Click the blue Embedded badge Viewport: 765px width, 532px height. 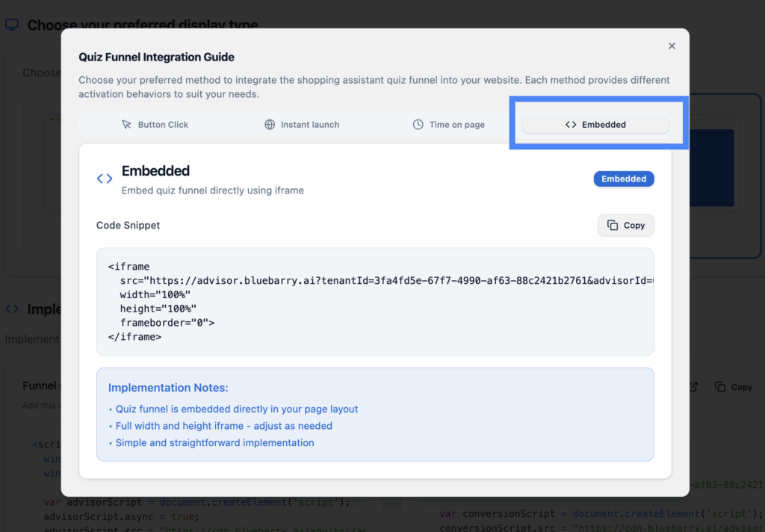pyautogui.click(x=624, y=179)
